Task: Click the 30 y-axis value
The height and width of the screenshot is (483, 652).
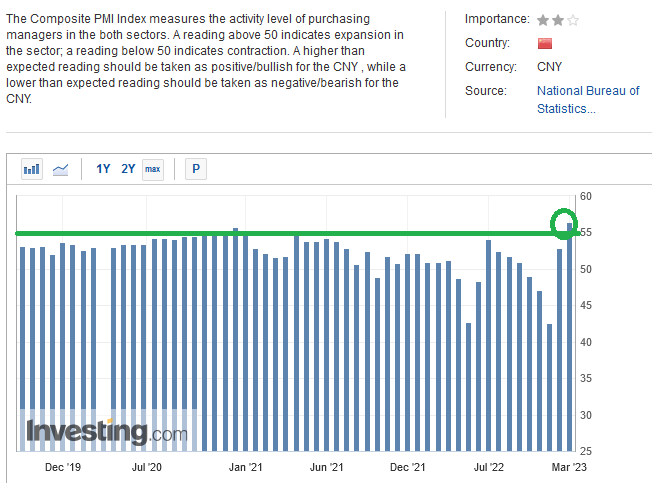Action: click(585, 415)
